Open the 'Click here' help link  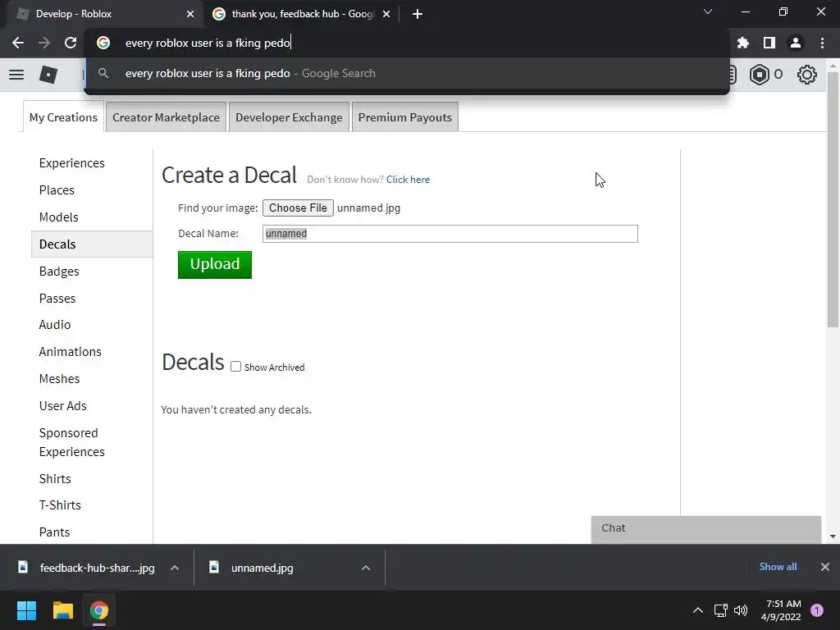click(x=409, y=180)
